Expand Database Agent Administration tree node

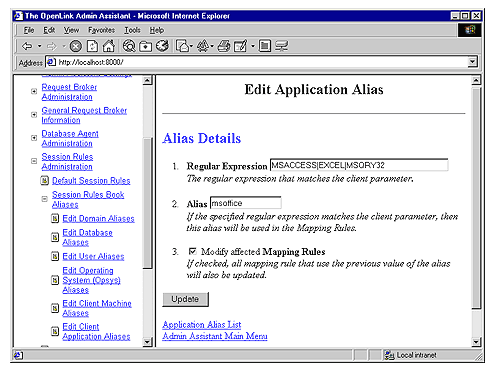pyautogui.click(x=34, y=138)
